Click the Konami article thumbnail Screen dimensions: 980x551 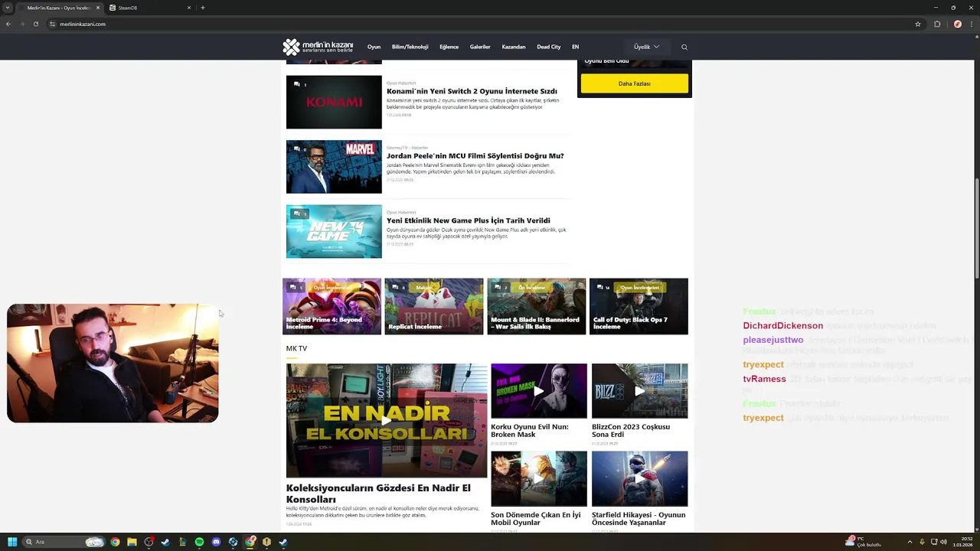(x=334, y=102)
